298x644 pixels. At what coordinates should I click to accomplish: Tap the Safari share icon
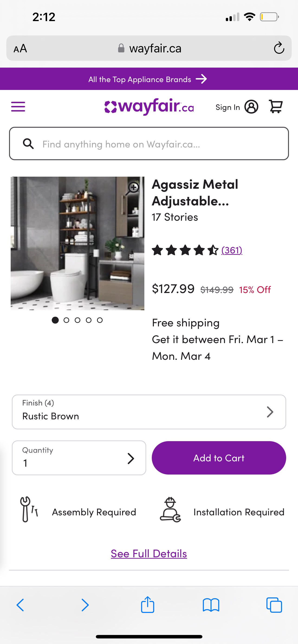148,605
